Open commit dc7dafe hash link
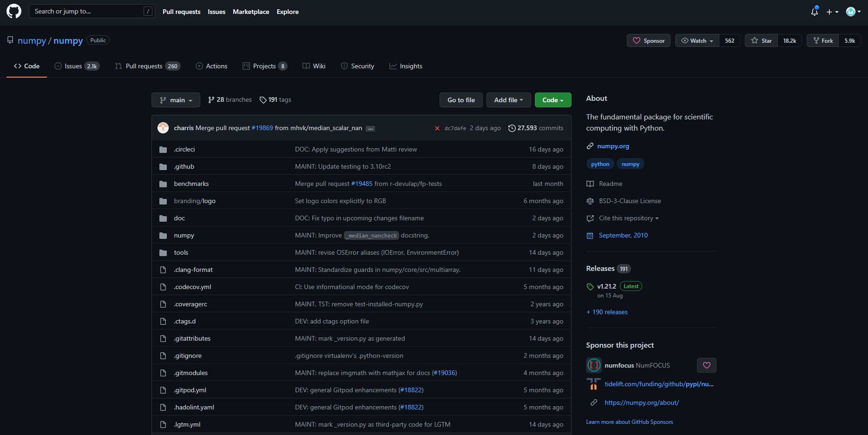The height and width of the screenshot is (435, 868). (x=455, y=129)
